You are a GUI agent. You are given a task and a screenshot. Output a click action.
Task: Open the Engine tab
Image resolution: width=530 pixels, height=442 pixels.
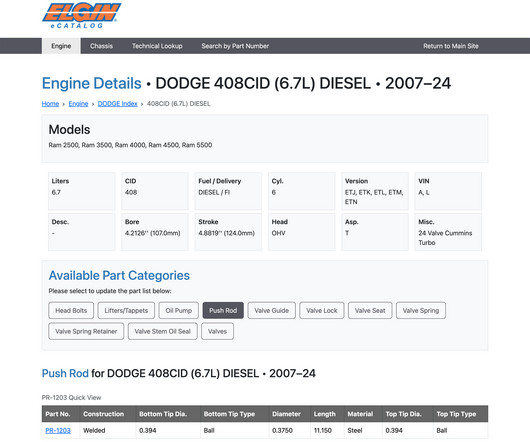coord(61,46)
